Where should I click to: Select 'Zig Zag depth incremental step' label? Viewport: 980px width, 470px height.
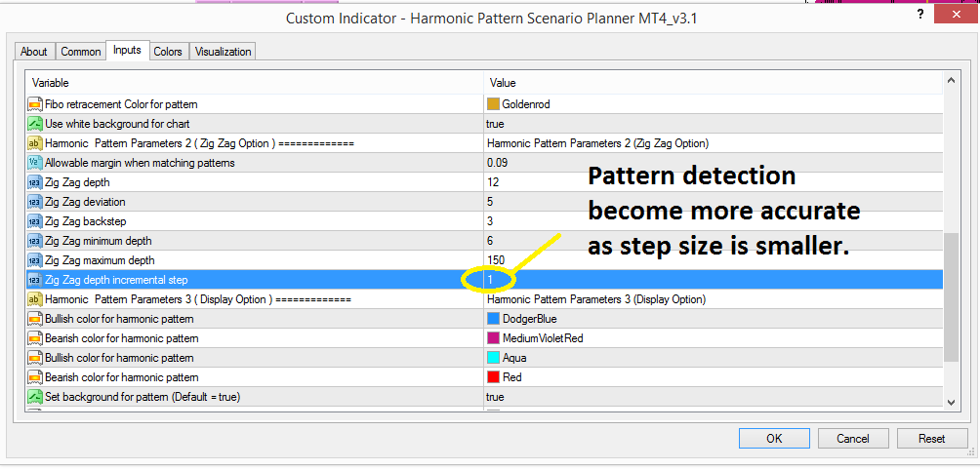click(116, 280)
